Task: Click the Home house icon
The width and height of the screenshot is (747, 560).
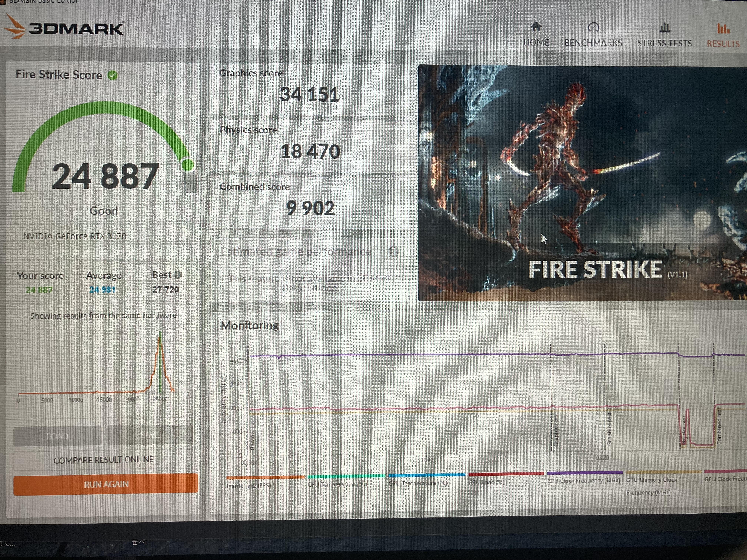Action: pyautogui.click(x=536, y=27)
